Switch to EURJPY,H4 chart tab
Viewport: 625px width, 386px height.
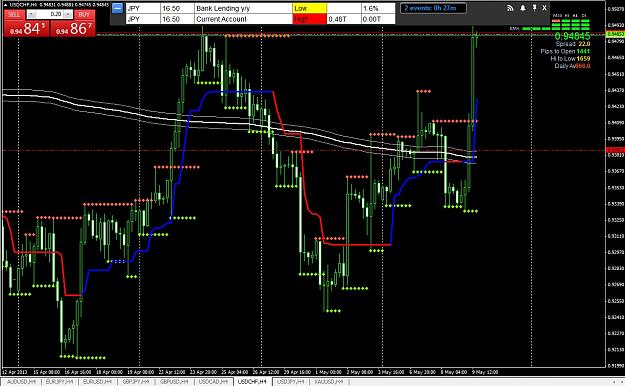point(59,382)
